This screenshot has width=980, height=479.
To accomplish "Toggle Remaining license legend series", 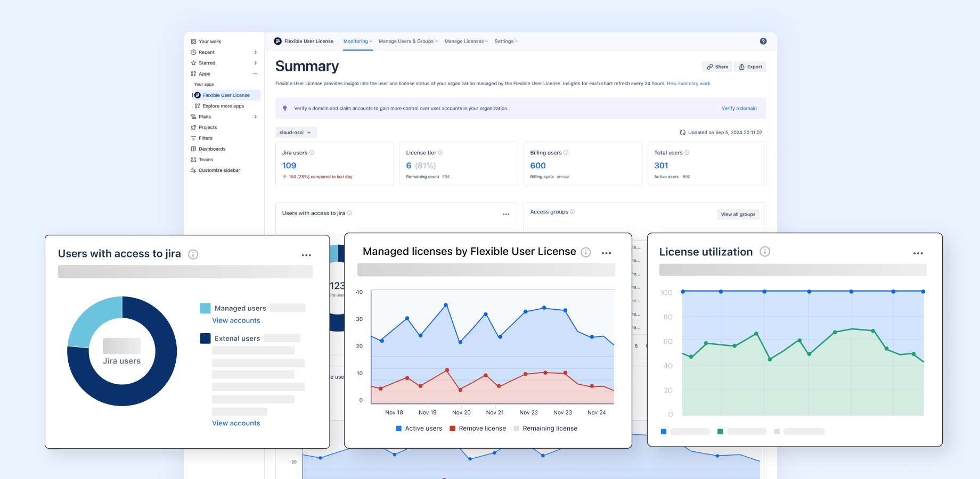I will [545, 428].
